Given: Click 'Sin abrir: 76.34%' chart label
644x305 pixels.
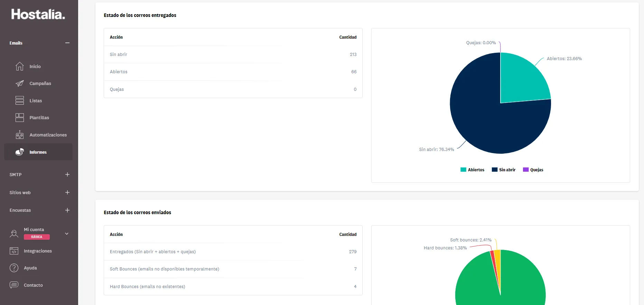Looking at the screenshot, I should tap(437, 150).
